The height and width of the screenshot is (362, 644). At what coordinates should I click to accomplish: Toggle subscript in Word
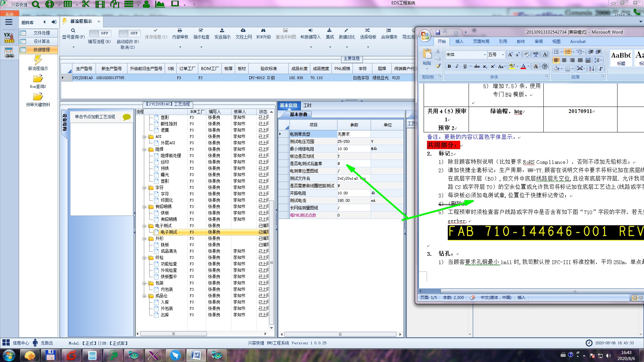pos(485,66)
